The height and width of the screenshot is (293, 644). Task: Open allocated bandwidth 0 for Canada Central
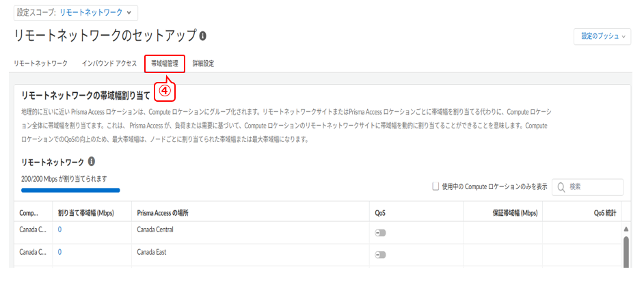tap(59, 229)
